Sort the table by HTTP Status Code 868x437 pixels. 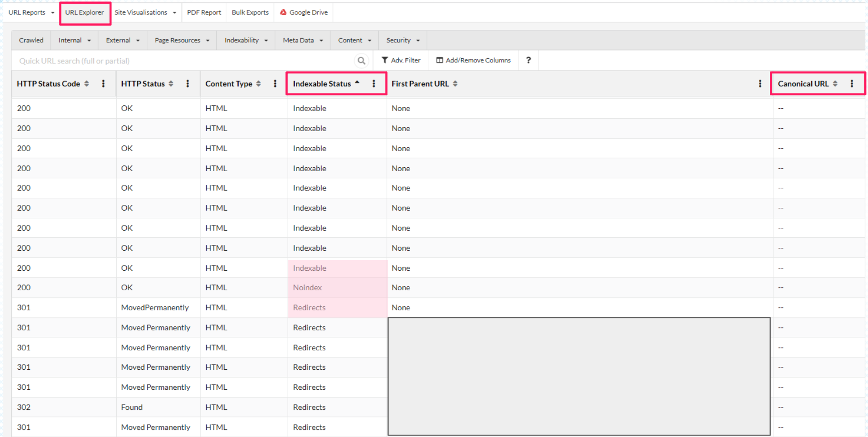[x=86, y=83]
